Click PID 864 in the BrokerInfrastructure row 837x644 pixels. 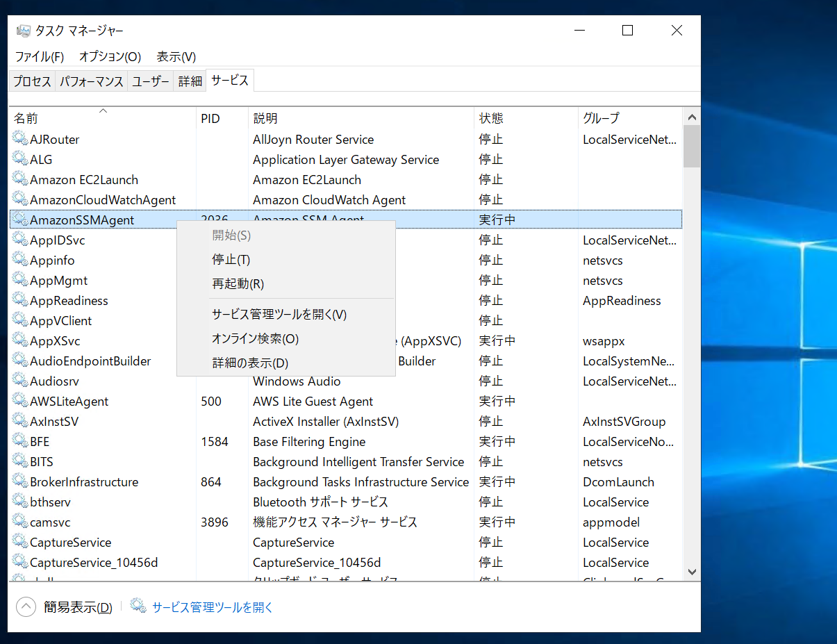(211, 481)
